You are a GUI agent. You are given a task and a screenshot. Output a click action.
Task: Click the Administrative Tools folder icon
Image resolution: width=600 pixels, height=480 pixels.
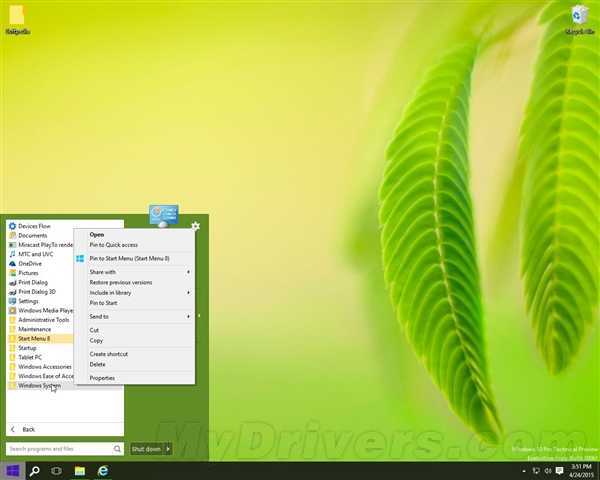pos(12,320)
